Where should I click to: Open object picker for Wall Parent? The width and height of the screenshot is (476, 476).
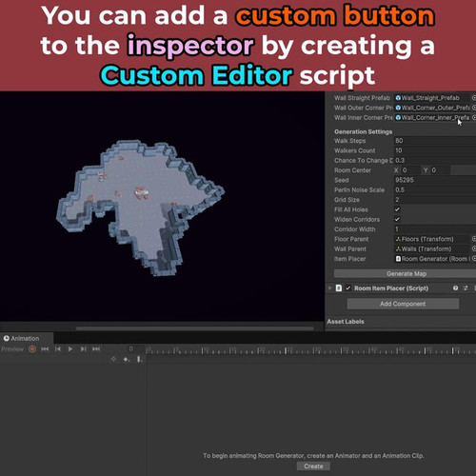click(x=473, y=248)
